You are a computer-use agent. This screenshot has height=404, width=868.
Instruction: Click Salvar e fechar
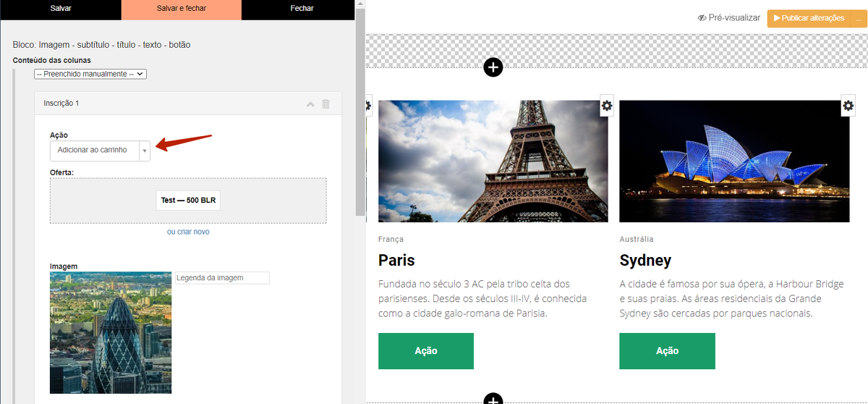[181, 9]
